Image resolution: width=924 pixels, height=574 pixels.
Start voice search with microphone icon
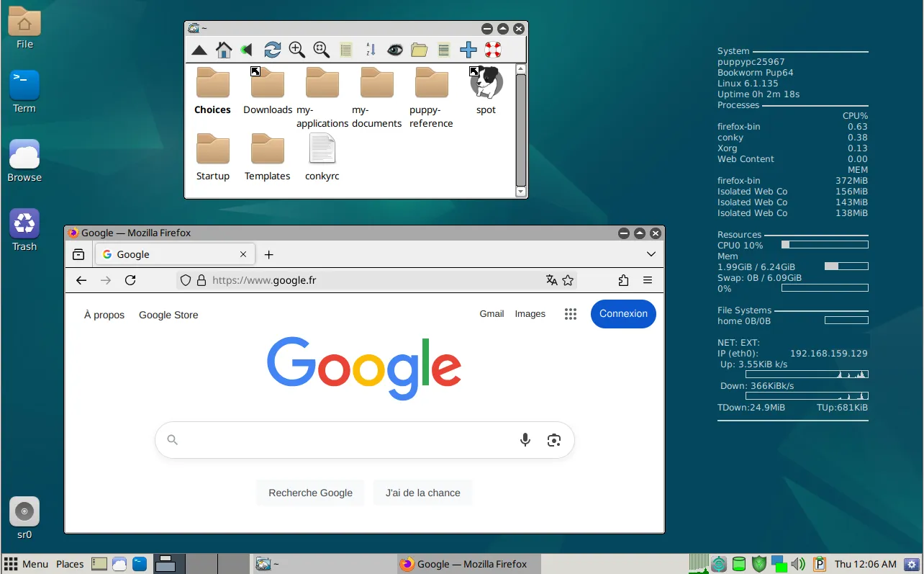click(525, 440)
